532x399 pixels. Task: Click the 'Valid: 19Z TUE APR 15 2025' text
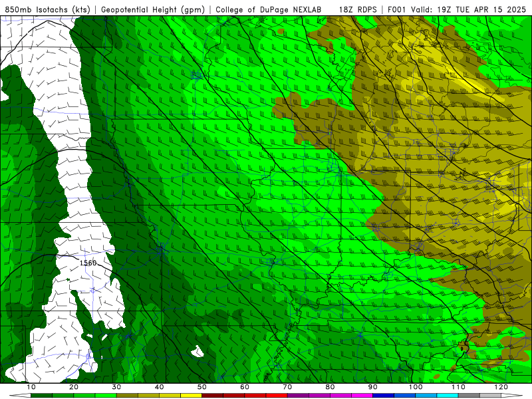coord(468,10)
